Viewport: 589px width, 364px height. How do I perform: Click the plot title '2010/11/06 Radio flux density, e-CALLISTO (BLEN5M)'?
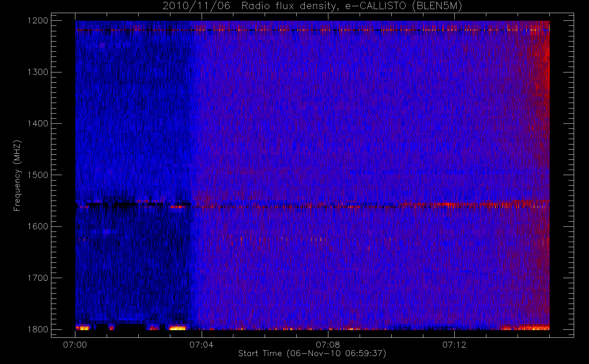coord(312,6)
